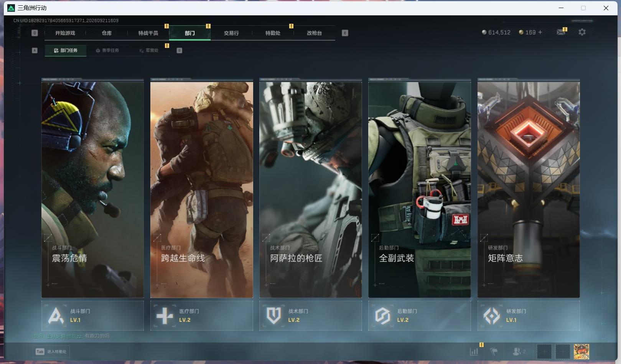Click the A key previous sub-tab icon
Image resolution: width=621 pixels, height=364 pixels.
tap(35, 50)
